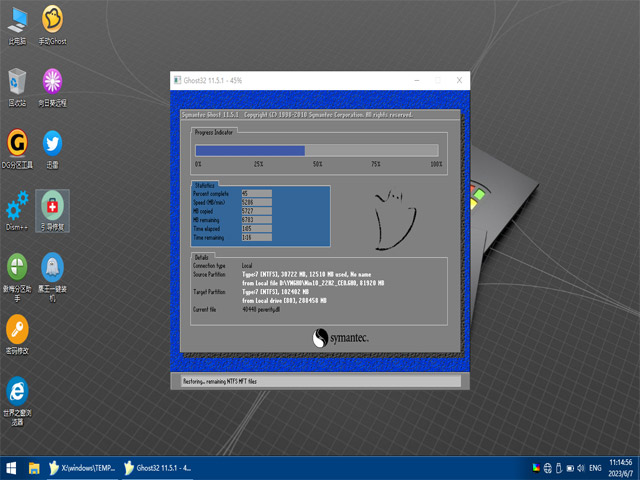This screenshot has width=640, height=480.
Task: Click the Ghost32 title bar app icon
Action: point(178,80)
